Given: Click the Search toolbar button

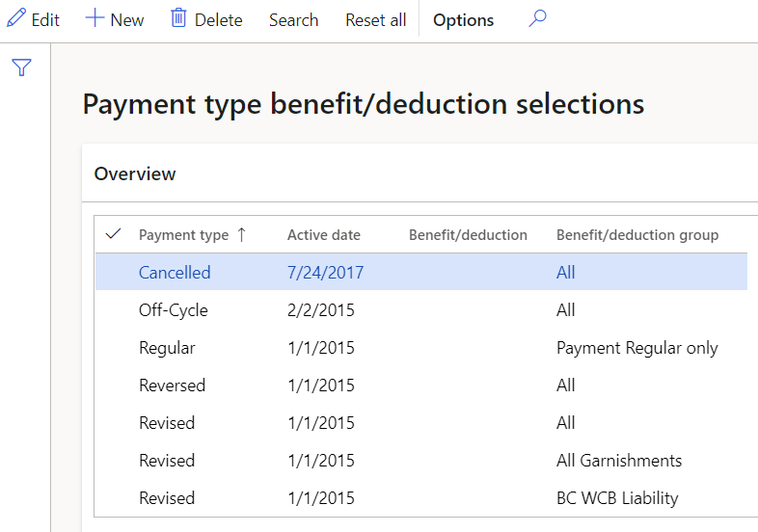Looking at the screenshot, I should click(293, 20).
